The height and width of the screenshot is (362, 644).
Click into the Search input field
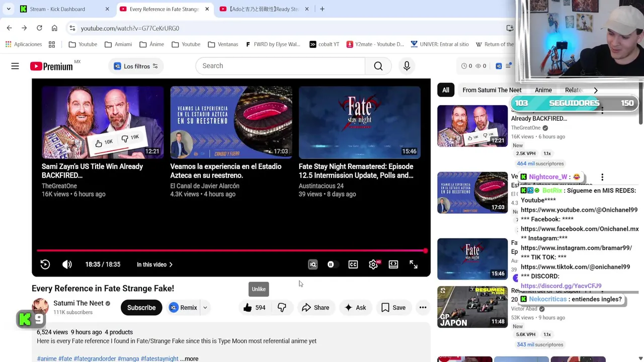click(x=280, y=66)
